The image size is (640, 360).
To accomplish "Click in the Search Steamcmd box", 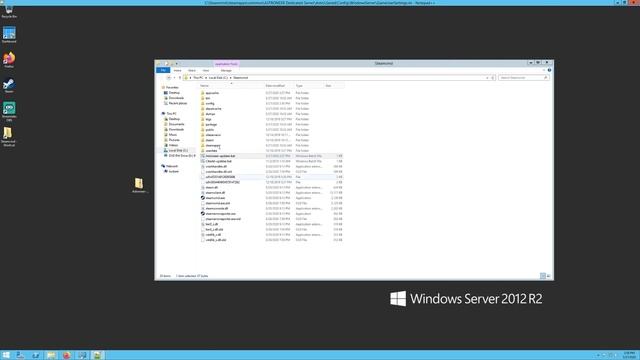I will tap(523, 78).
